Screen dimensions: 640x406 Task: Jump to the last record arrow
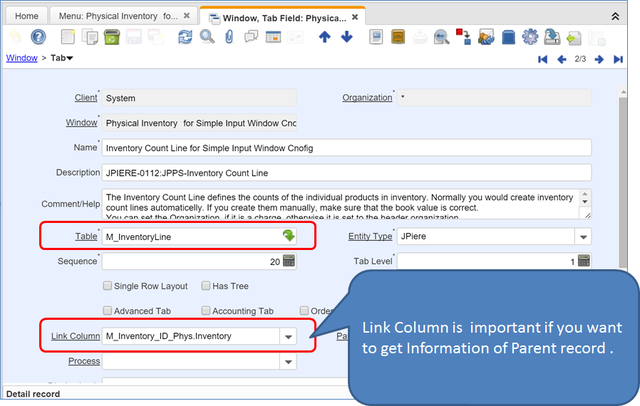pos(621,59)
